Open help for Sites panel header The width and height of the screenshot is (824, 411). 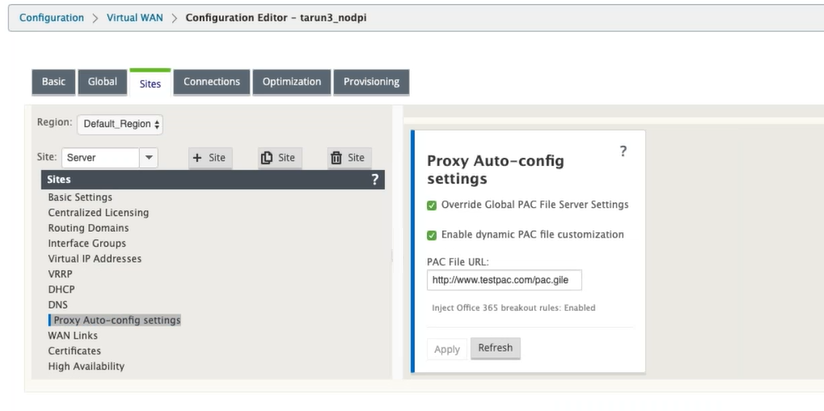click(x=375, y=180)
